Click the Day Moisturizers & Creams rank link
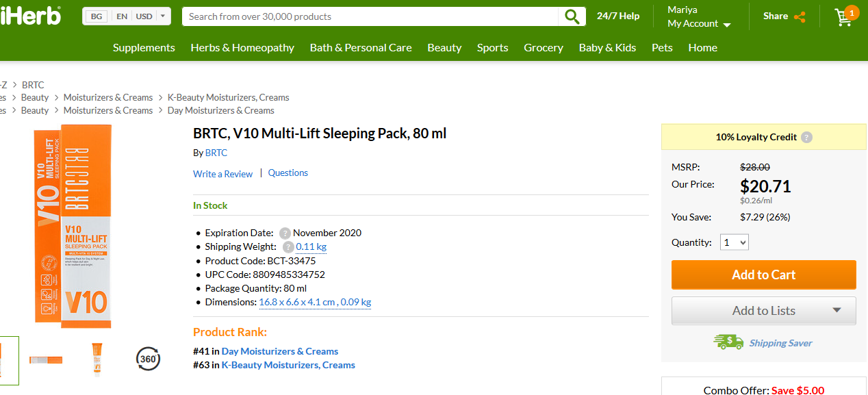The width and height of the screenshot is (868, 395). pyautogui.click(x=279, y=351)
